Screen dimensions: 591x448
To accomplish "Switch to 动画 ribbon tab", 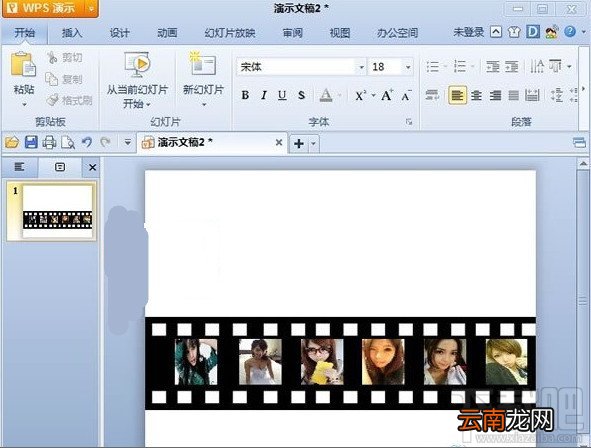I will (x=167, y=33).
